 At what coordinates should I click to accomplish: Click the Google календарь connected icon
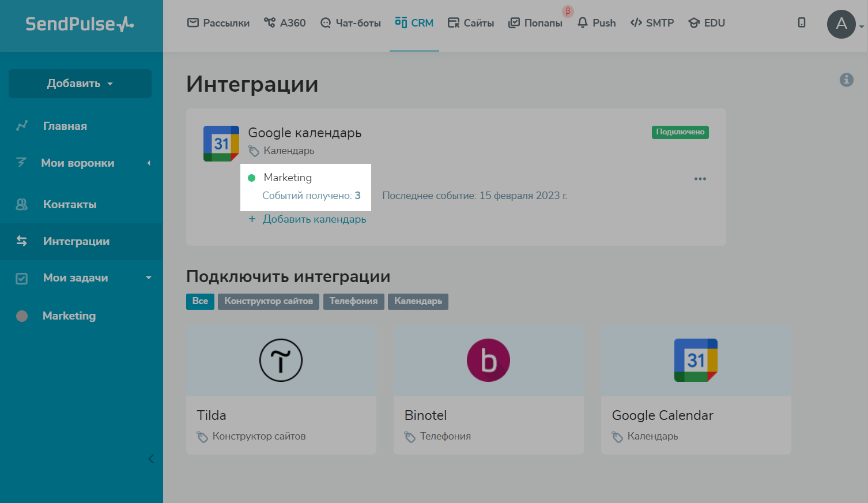pos(221,144)
